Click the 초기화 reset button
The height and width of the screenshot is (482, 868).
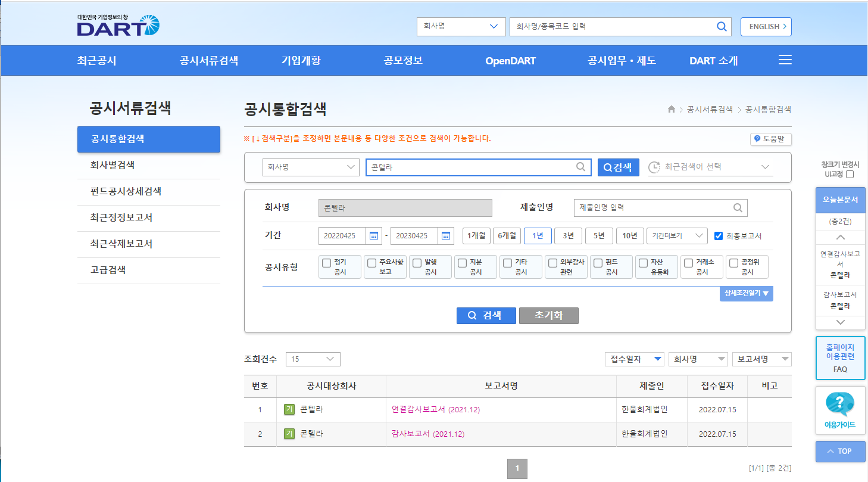(x=549, y=316)
